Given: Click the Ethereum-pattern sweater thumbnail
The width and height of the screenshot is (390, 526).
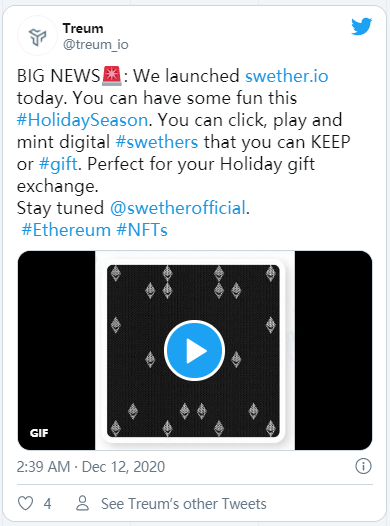Looking at the screenshot, I should tap(193, 351).
